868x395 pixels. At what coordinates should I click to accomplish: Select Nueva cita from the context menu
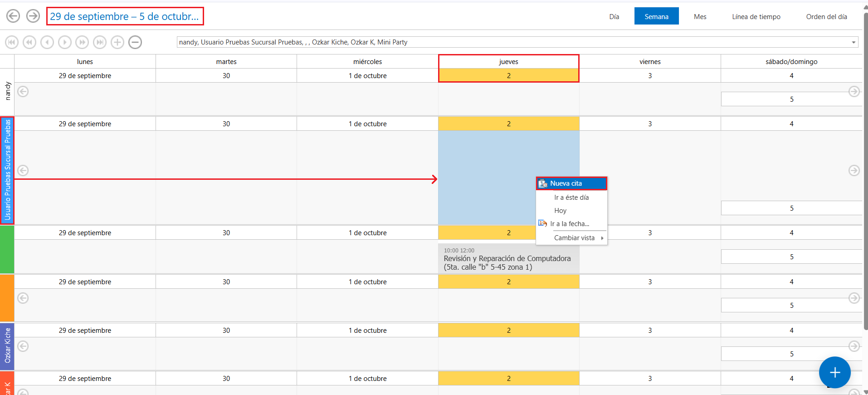pos(571,183)
